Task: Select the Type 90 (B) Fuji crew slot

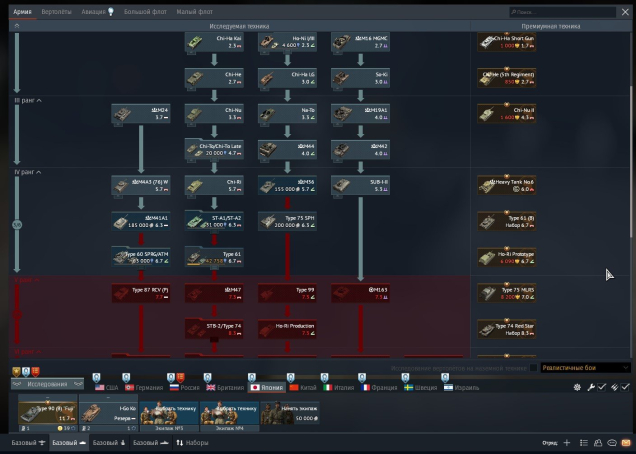Action: 47,412
